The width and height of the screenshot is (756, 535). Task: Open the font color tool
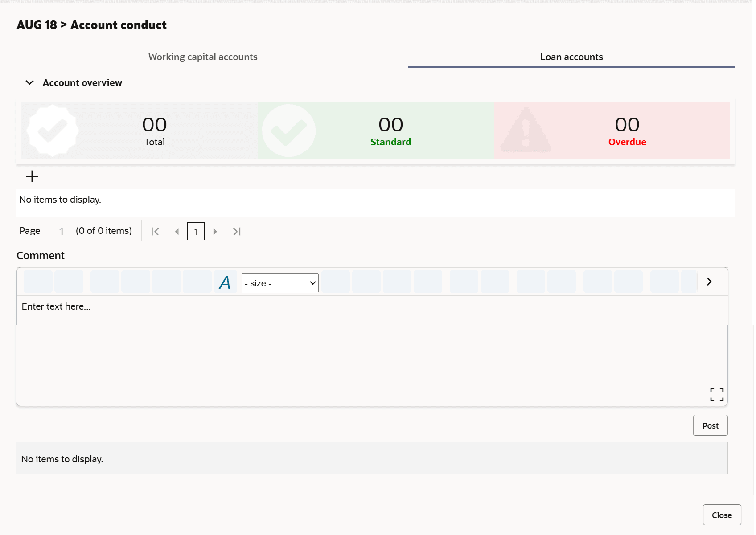pos(225,282)
